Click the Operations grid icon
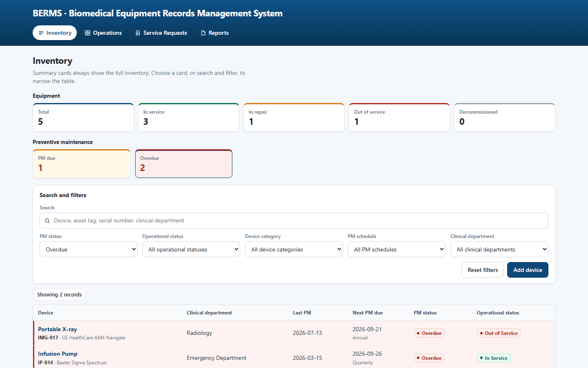Viewport: 588px width, 368px height. (87, 33)
